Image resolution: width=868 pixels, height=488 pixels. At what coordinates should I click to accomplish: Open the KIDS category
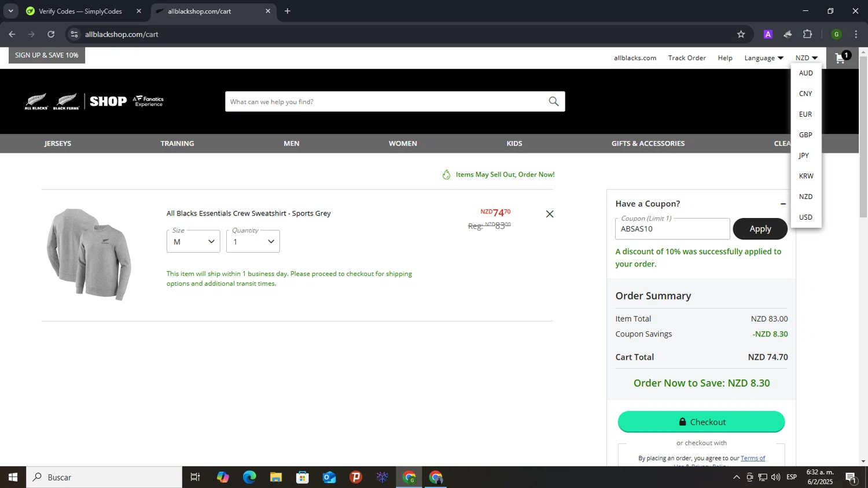514,143
